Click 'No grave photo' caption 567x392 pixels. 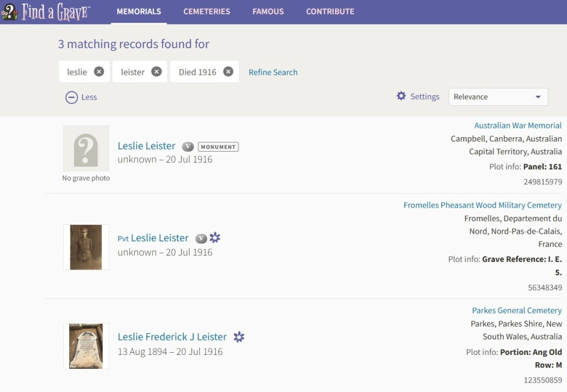(x=86, y=178)
